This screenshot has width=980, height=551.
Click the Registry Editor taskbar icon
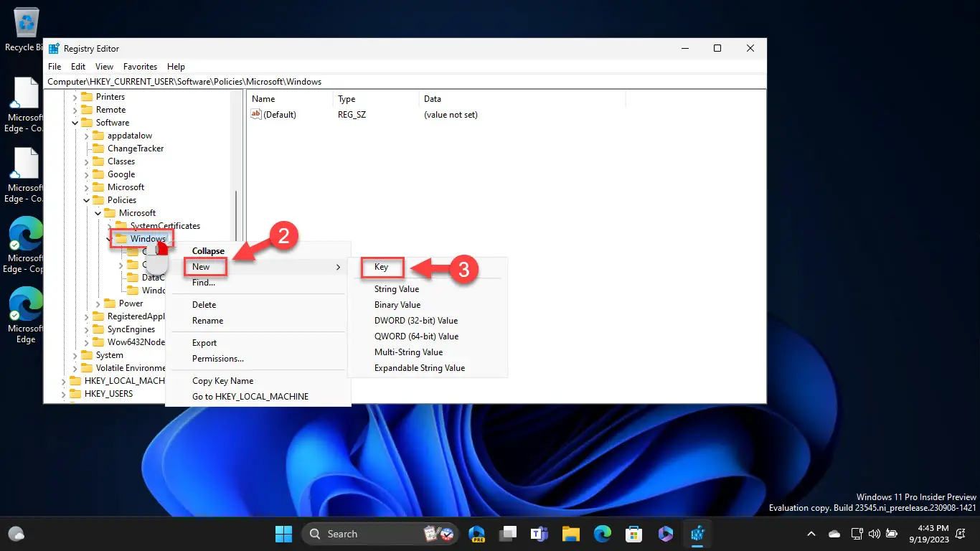click(697, 534)
